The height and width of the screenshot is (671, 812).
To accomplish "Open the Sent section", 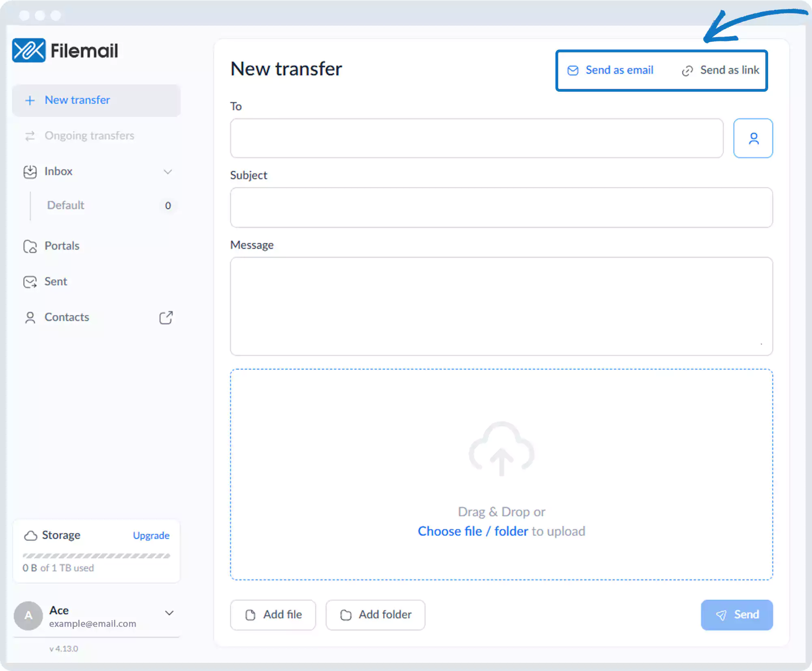I will pyautogui.click(x=56, y=282).
